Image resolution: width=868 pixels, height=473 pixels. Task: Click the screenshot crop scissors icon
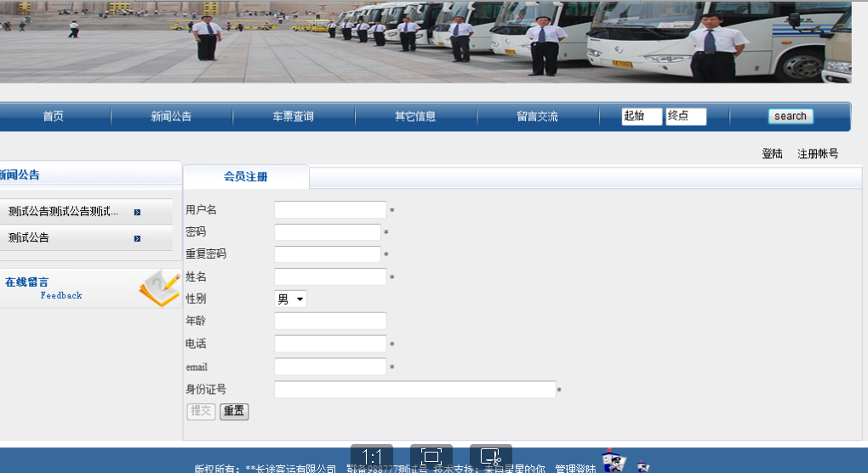pyautogui.click(x=491, y=458)
